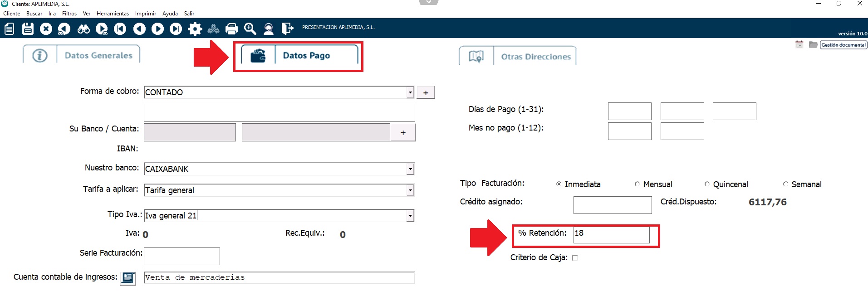Open the settings gear icon
This screenshot has height=291, width=868.
point(195,29)
